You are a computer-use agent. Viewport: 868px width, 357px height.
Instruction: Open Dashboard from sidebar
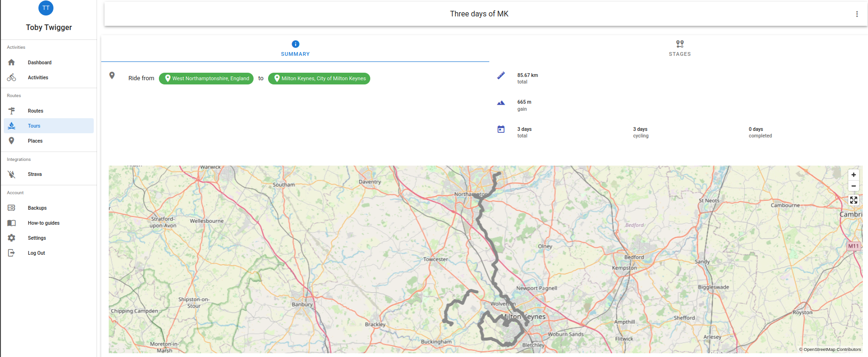coord(49,62)
